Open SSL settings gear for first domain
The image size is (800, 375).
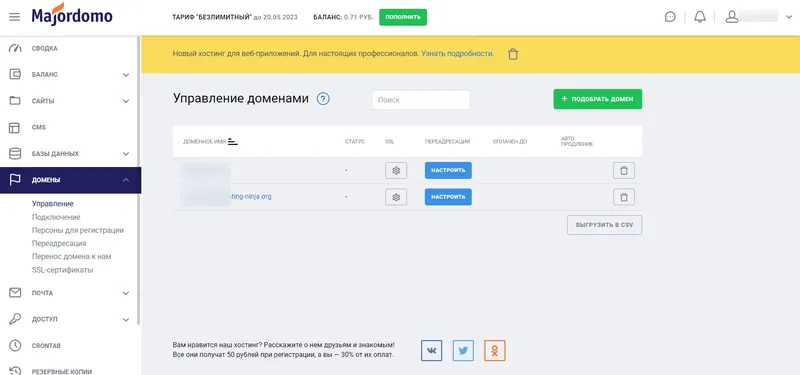tap(396, 170)
